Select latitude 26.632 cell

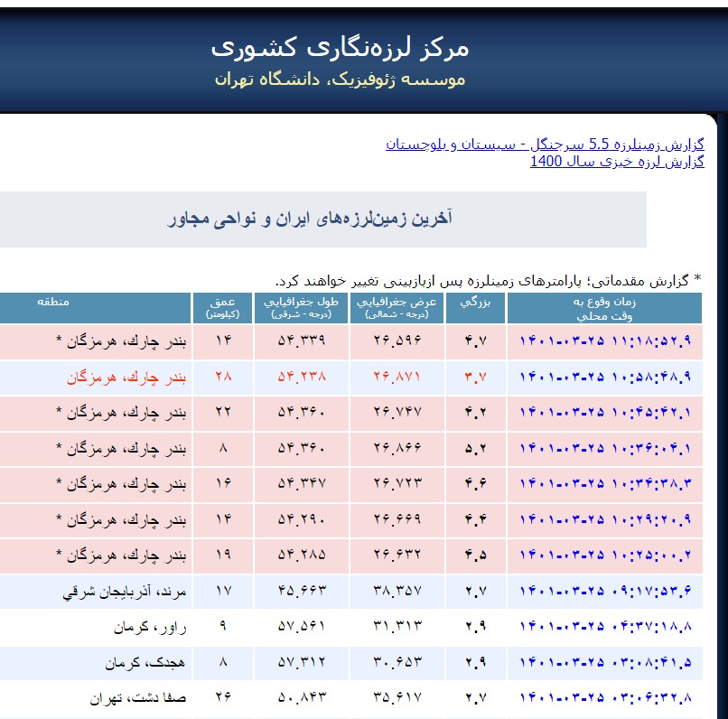[x=397, y=555]
